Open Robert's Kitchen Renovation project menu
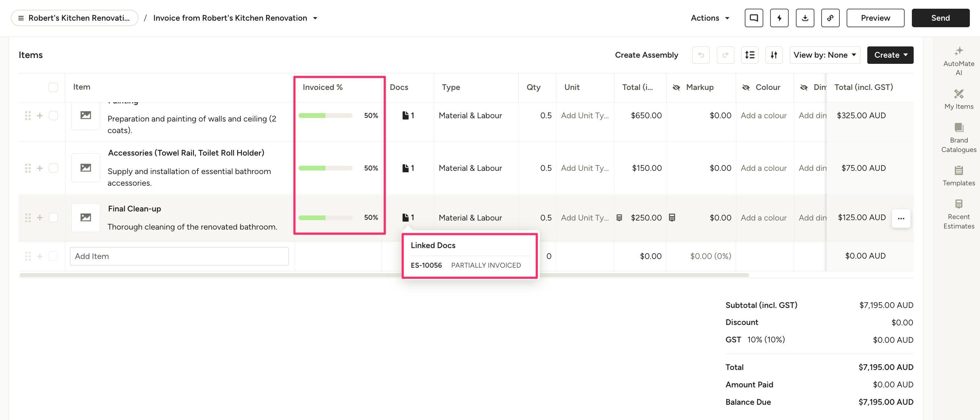The height and width of the screenshot is (420, 980). pos(75,18)
